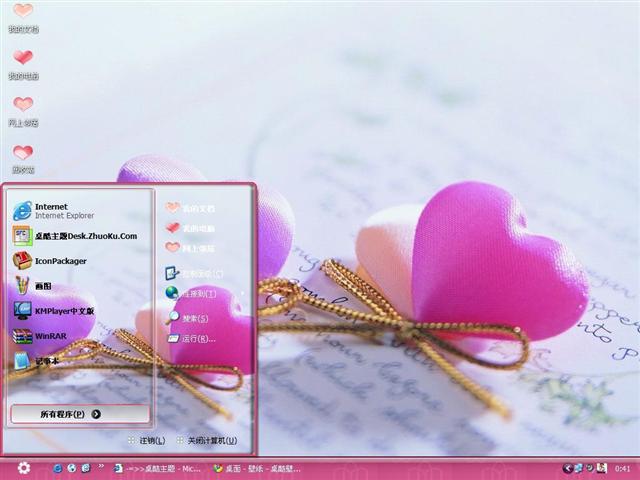Screen dimensions: 640x480
Task: Launch Internet Explorer from the Quick Launch bar
Action: [58, 468]
